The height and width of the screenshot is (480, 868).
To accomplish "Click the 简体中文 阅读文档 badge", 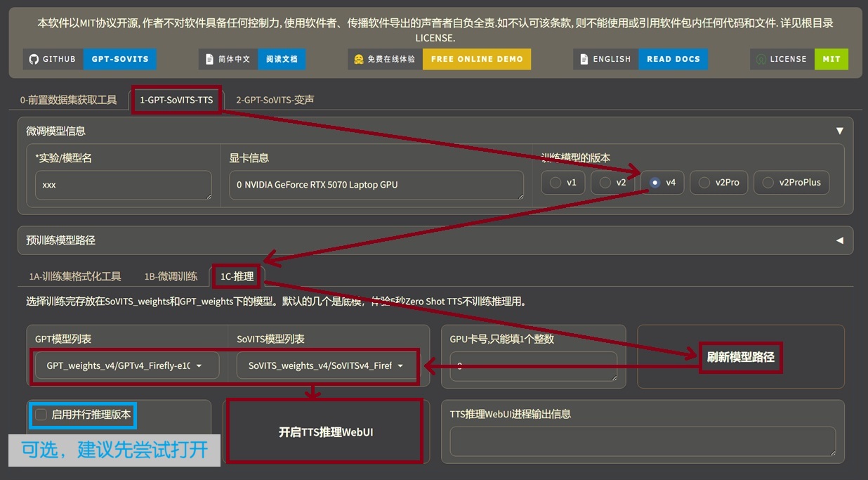I will [252, 59].
